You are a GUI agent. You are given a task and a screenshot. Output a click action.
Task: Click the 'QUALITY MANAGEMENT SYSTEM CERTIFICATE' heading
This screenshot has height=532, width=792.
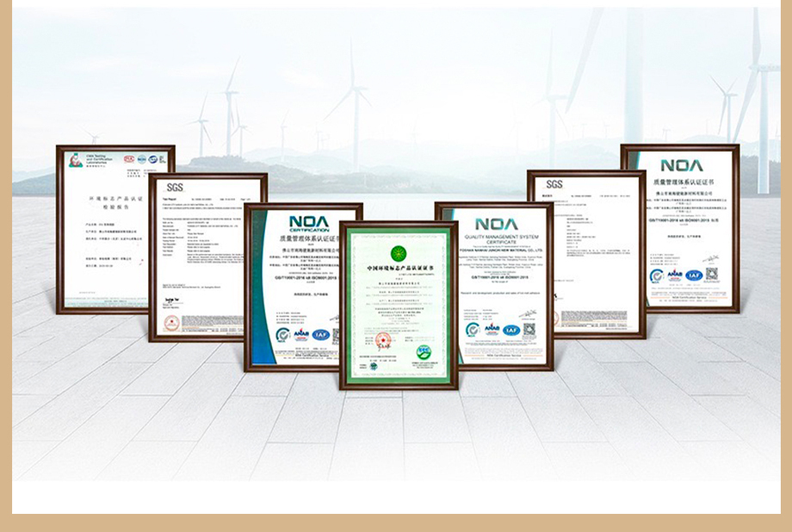[501, 239]
